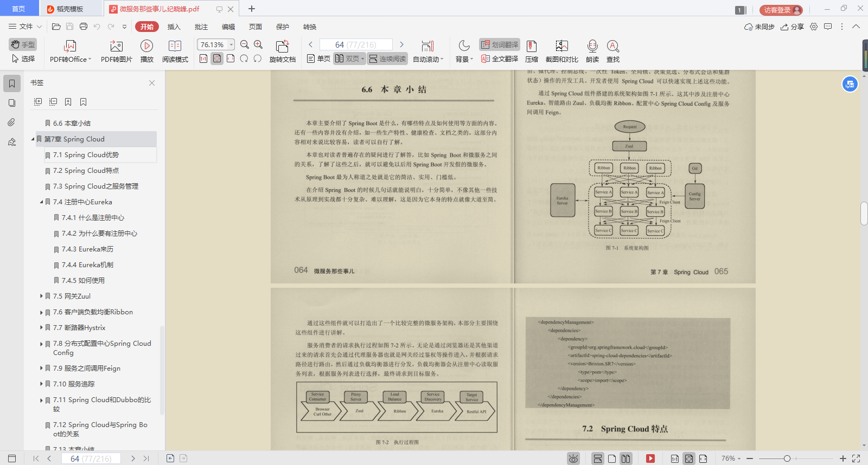Expand 7.9 服务之间调用Feign bookmark
Image resolution: width=868 pixels, height=465 pixels.
pos(41,368)
